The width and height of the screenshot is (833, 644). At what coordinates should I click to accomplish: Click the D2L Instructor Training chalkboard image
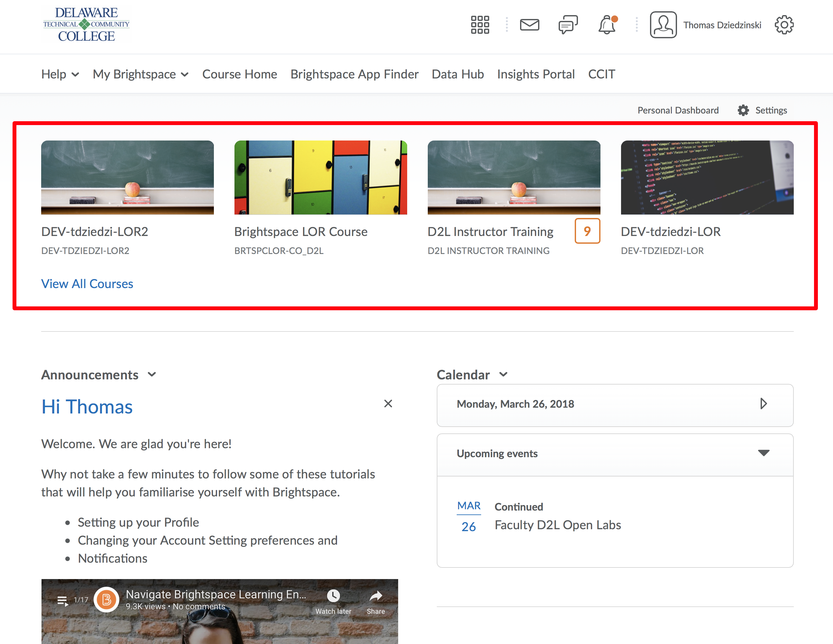(514, 177)
